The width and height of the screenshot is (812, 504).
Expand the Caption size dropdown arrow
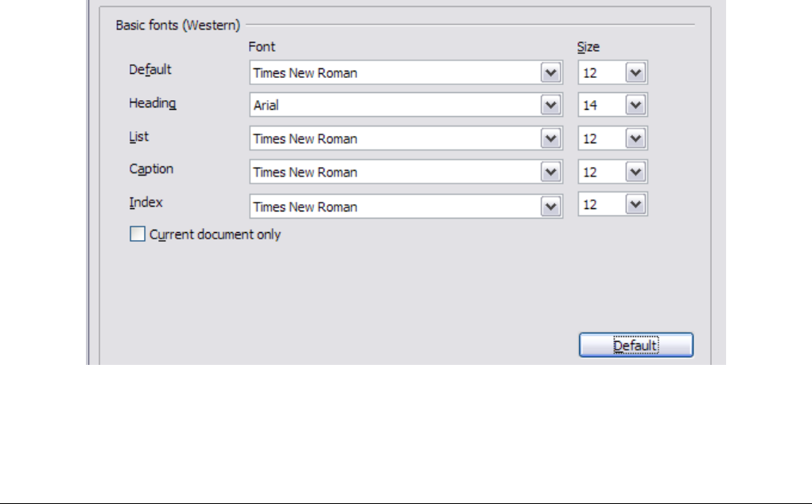coord(634,172)
